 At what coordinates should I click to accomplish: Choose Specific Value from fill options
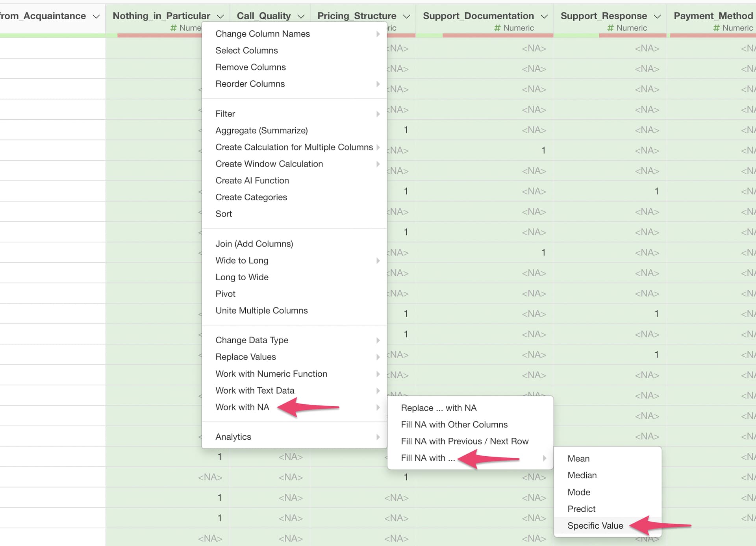pos(595,526)
